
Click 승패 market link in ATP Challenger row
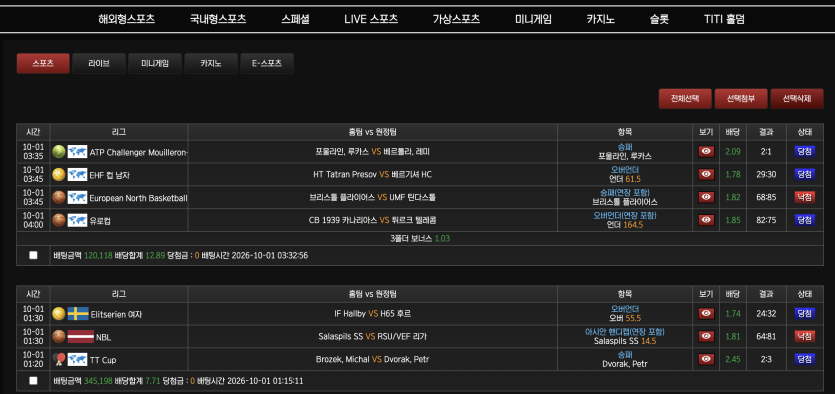click(625, 147)
